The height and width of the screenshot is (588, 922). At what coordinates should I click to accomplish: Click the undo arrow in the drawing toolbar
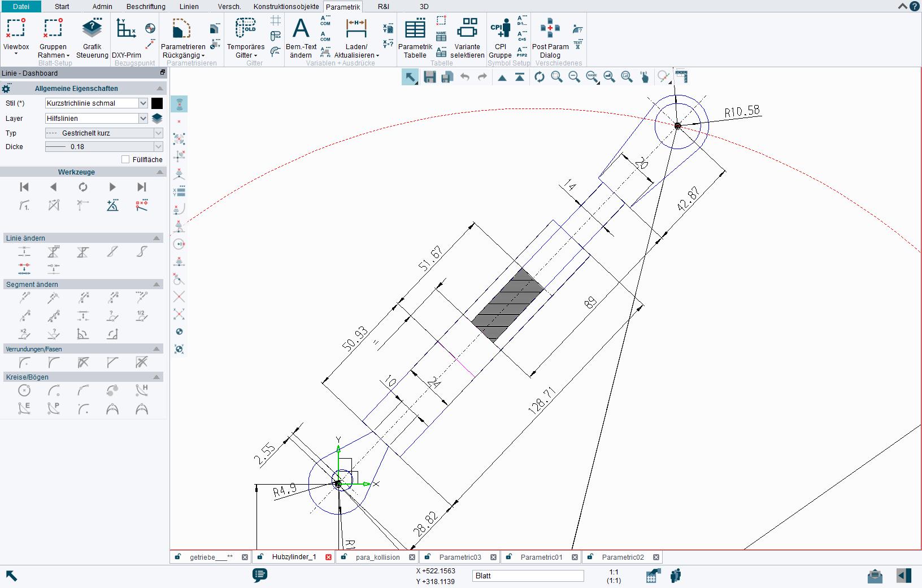pyautogui.click(x=465, y=77)
